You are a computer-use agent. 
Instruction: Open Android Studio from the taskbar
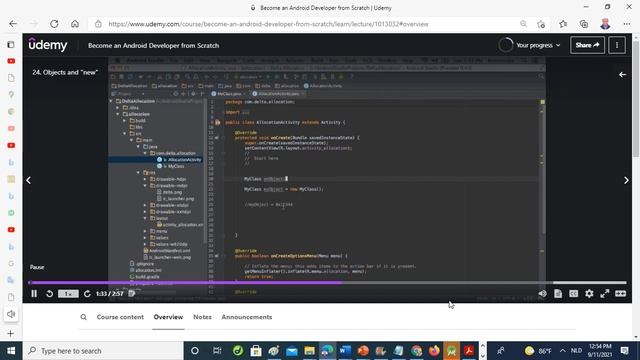pos(451,351)
